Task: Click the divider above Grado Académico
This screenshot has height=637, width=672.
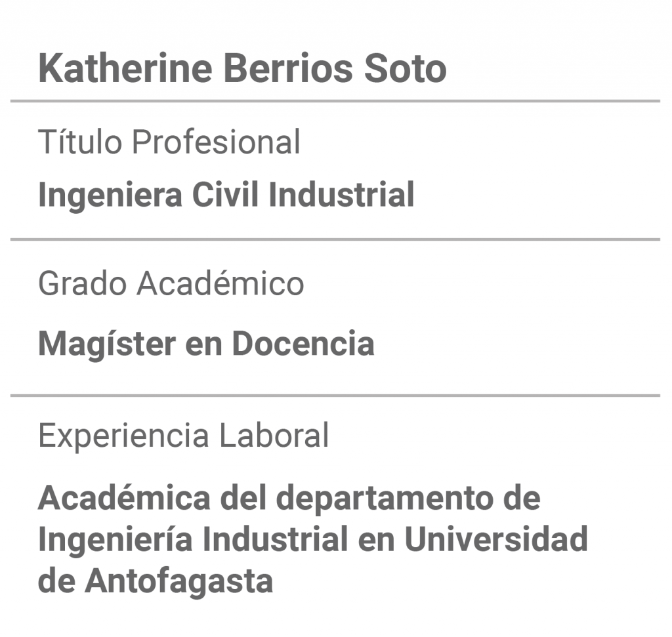Action: 335,239
